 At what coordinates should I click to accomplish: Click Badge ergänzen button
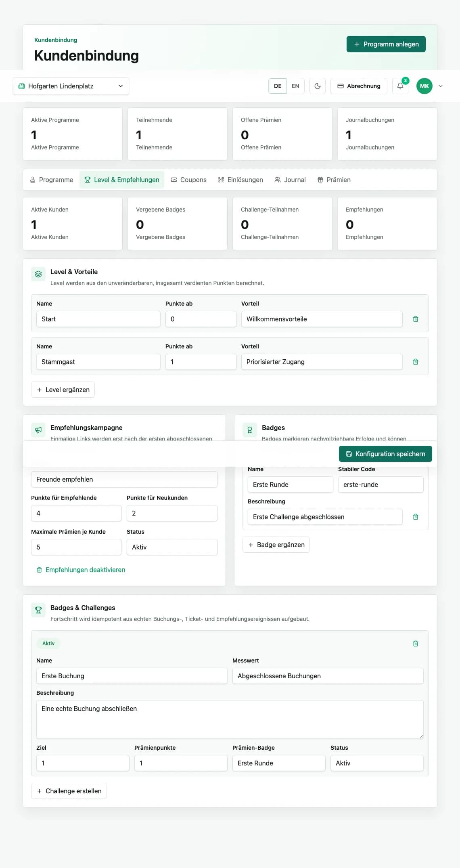pyautogui.click(x=276, y=545)
